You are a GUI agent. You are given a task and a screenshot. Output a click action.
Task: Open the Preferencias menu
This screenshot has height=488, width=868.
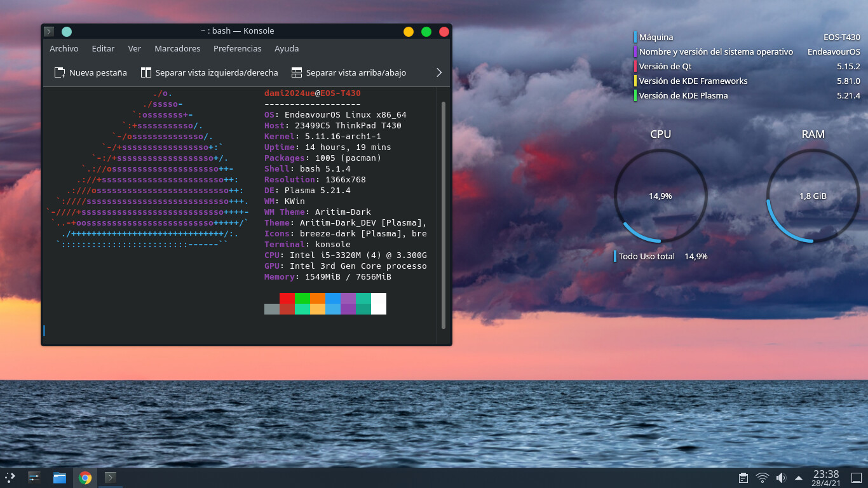(238, 49)
